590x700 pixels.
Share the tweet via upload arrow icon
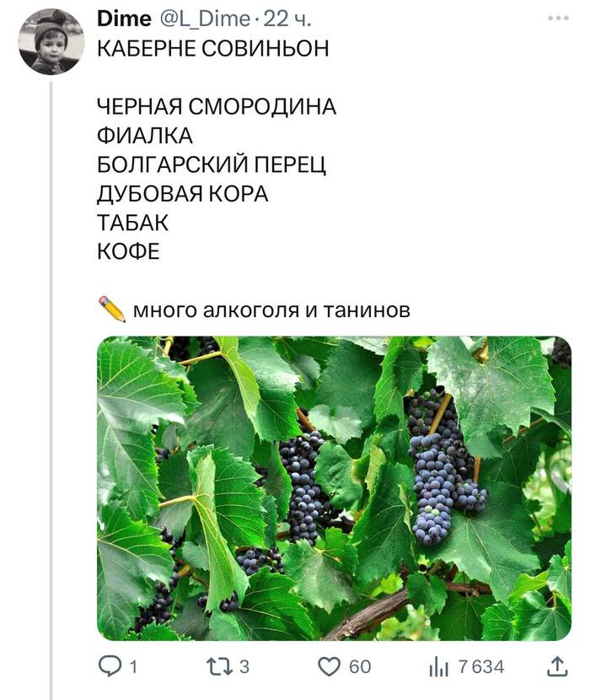point(557,667)
